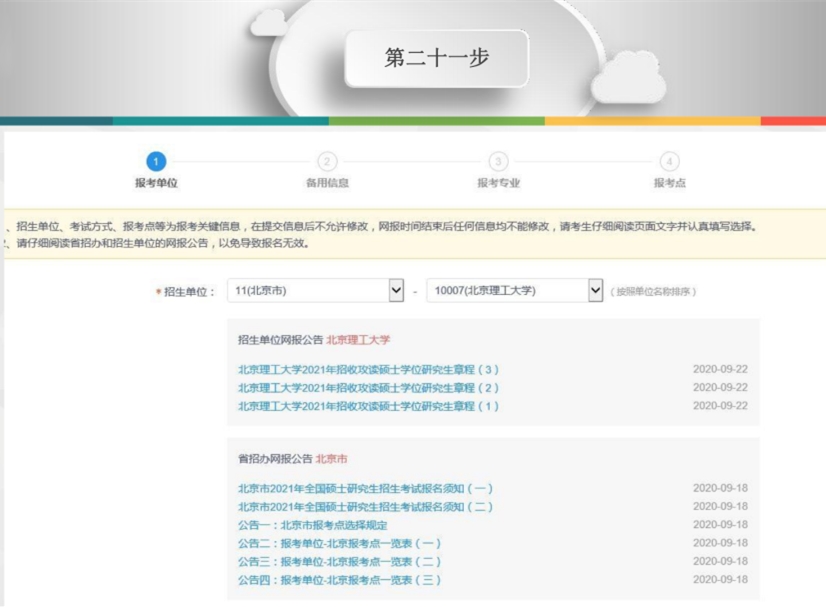Click the 第二十一步 title banner
Viewport: 826px width, 607px height.
tap(437, 58)
